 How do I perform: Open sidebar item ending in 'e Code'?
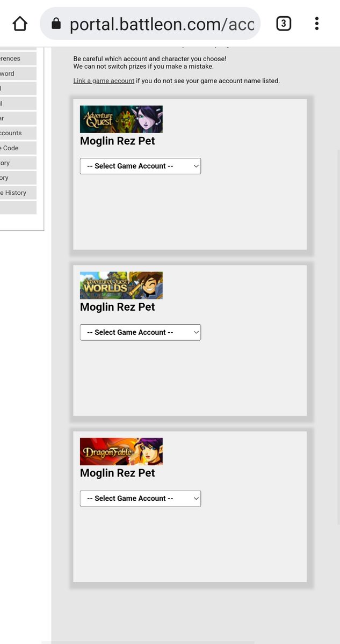point(18,148)
